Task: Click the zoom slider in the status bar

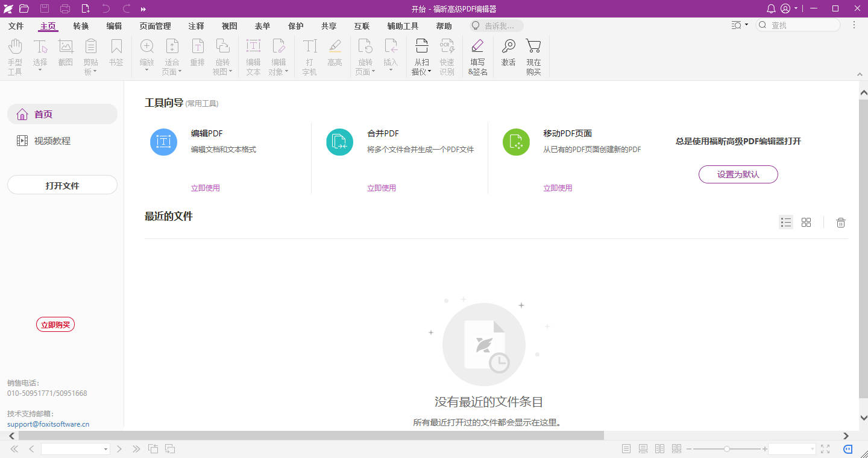Action: 727,449
